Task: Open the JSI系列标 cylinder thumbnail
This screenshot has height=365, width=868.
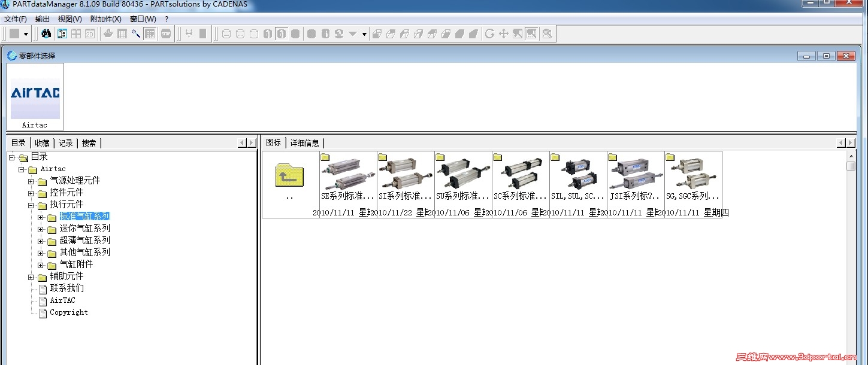Action: point(636,184)
